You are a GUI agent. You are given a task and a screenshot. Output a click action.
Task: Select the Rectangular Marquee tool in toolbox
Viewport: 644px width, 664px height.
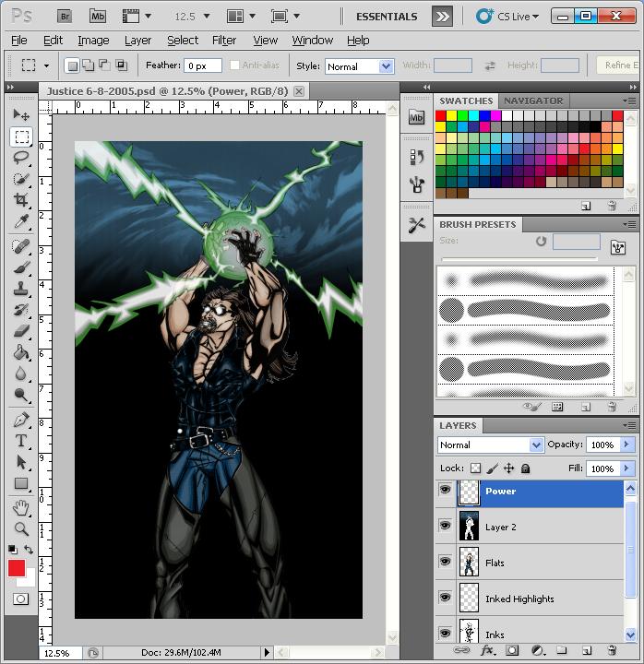point(21,136)
